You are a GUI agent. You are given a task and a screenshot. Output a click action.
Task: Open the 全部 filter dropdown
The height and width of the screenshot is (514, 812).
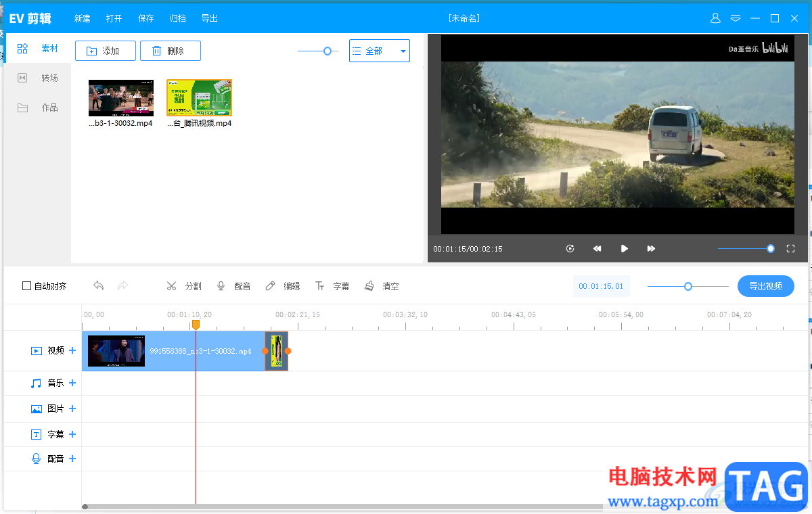pyautogui.click(x=380, y=51)
